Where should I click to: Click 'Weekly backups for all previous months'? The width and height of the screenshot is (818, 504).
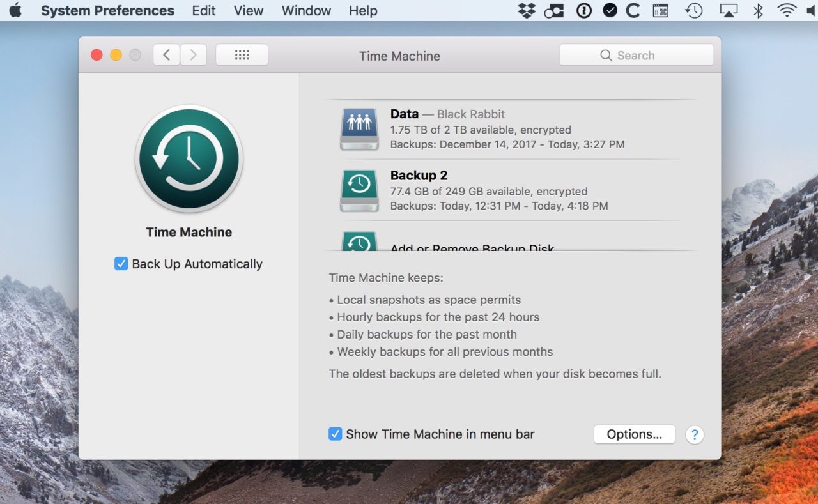click(x=445, y=351)
